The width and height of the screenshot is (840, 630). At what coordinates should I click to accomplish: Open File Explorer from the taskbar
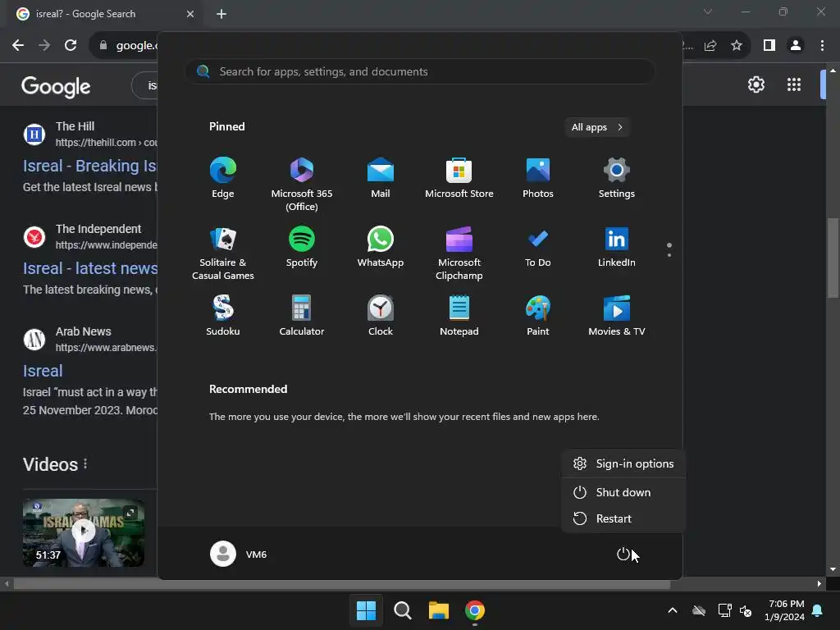click(439, 610)
